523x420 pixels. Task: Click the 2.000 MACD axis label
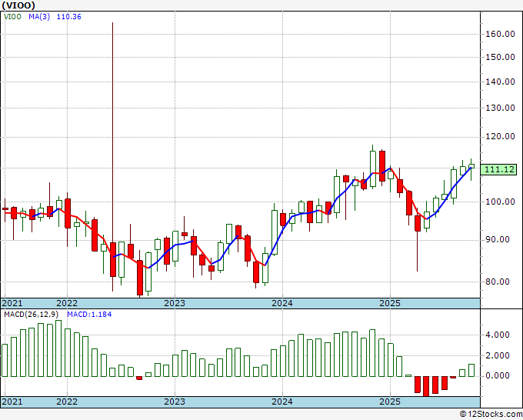pyautogui.click(x=498, y=355)
